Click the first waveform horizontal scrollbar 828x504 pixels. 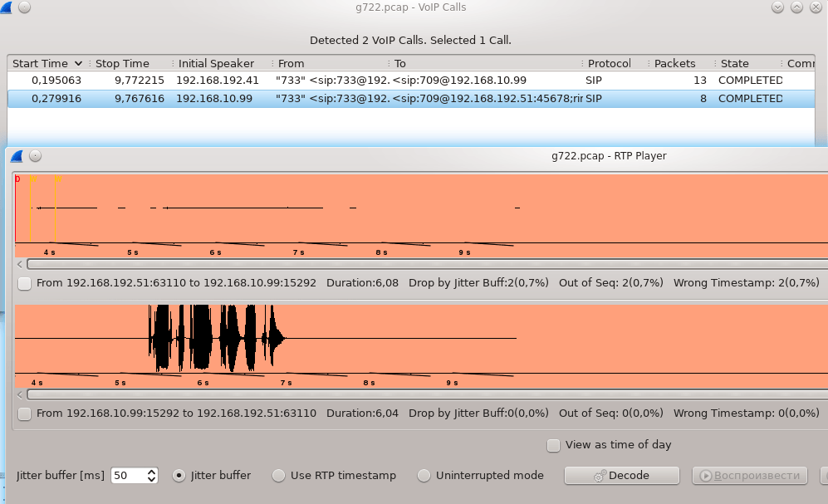pos(428,264)
